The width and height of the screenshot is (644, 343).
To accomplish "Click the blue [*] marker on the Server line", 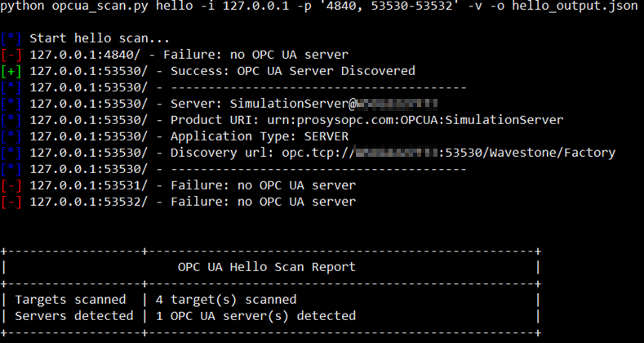I will 11,104.
